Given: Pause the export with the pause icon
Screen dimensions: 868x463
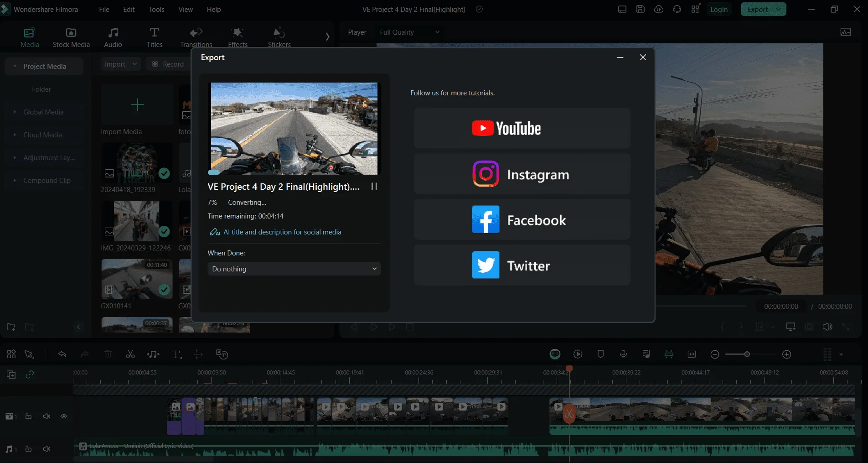Looking at the screenshot, I should pyautogui.click(x=374, y=187).
